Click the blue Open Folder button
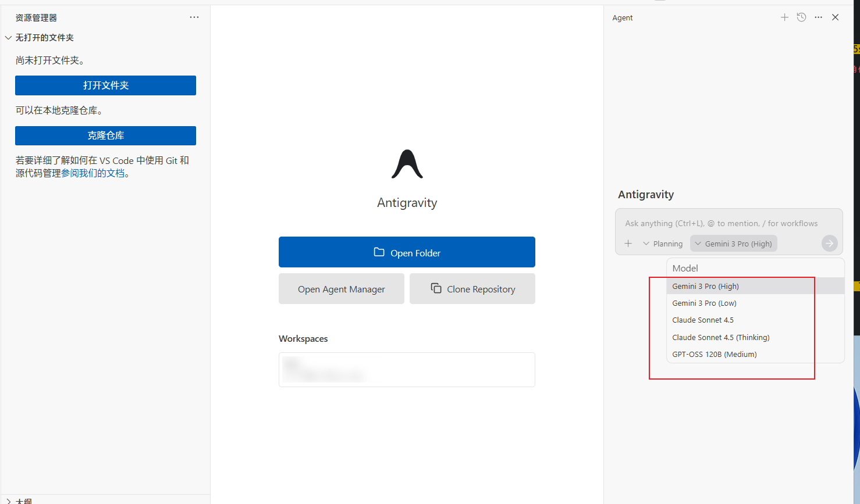Viewport: 860px width, 504px height. (407, 252)
